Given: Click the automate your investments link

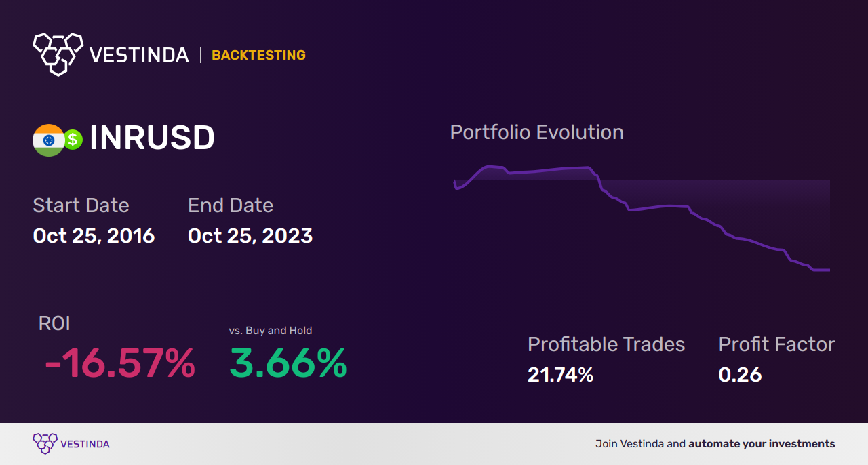Looking at the screenshot, I should pyautogui.click(x=762, y=444).
